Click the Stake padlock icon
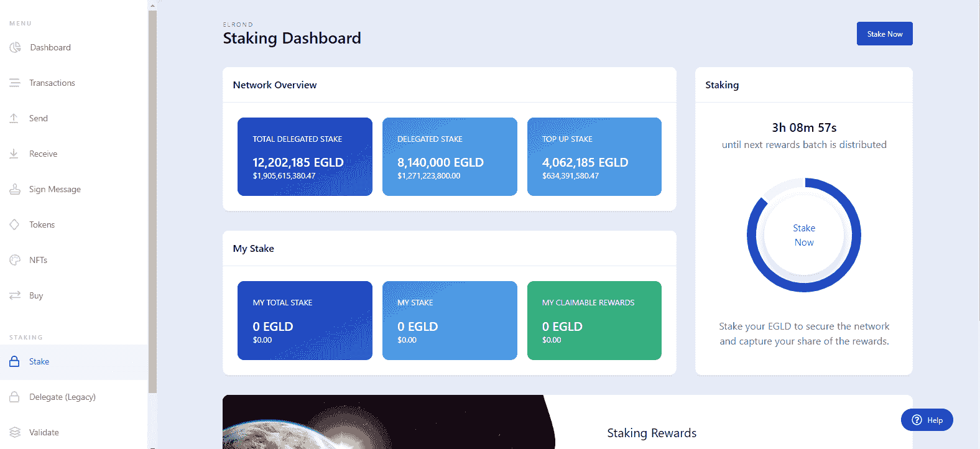This screenshot has width=980, height=449. (14, 361)
